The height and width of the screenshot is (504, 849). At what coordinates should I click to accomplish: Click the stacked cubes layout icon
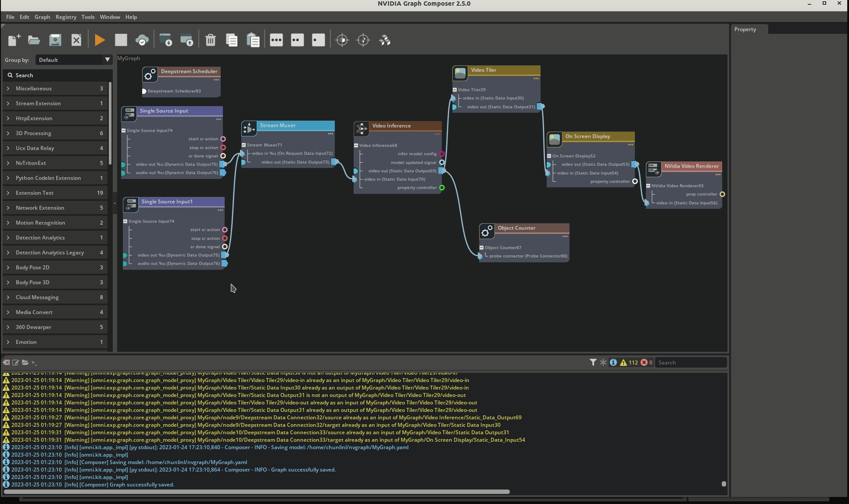pyautogui.click(x=385, y=40)
